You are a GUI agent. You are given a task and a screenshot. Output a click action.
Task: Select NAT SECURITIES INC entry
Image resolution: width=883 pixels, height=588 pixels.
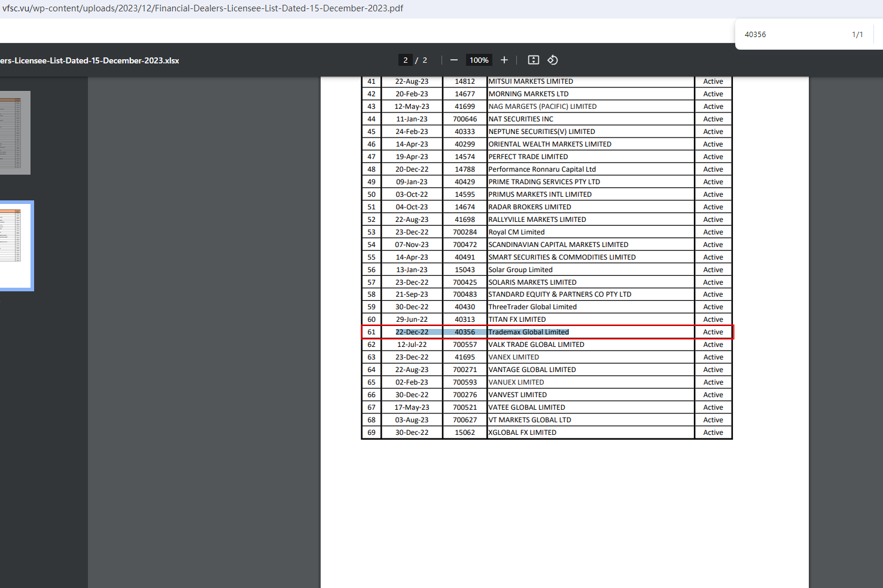[520, 119]
